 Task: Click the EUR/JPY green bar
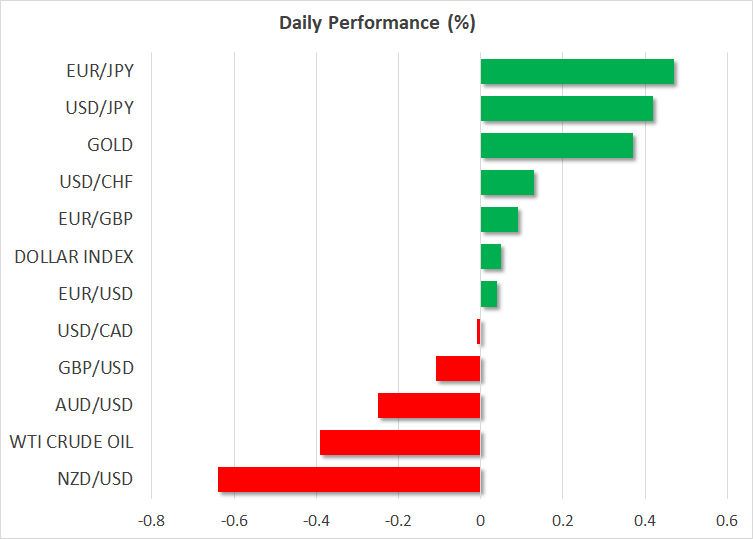click(577, 72)
